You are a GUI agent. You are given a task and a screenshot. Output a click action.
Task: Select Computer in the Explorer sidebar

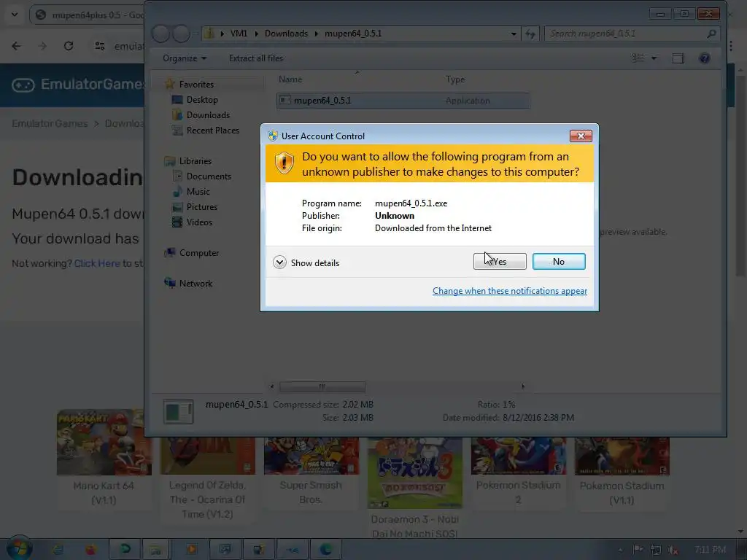199,253
